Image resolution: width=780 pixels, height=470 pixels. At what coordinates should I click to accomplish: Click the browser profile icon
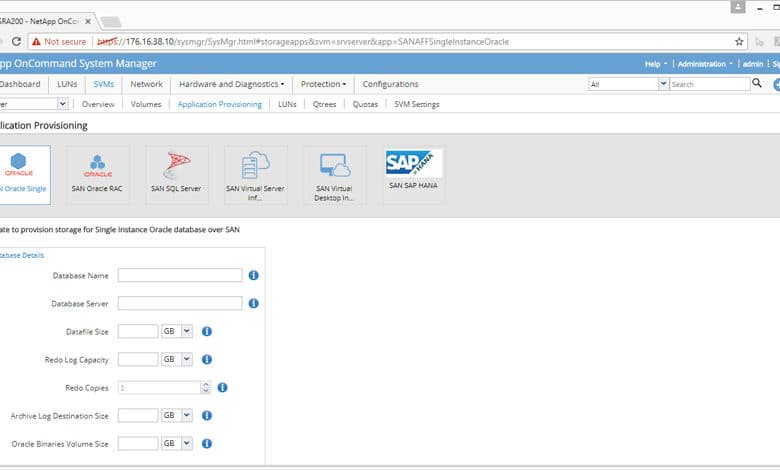coord(738,7)
